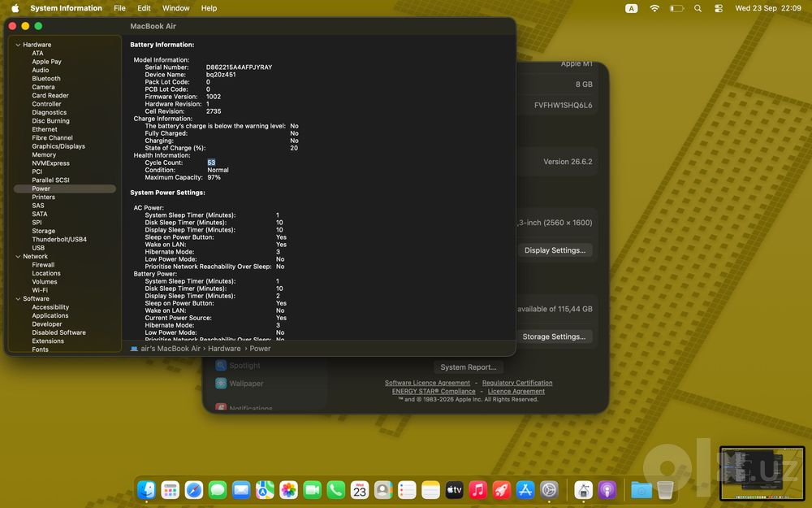812x508 pixels.
Task: Open Mail app in Dock
Action: pyautogui.click(x=241, y=489)
